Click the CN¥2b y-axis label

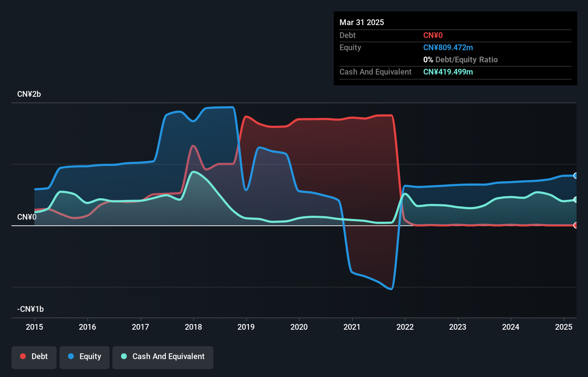(x=29, y=94)
